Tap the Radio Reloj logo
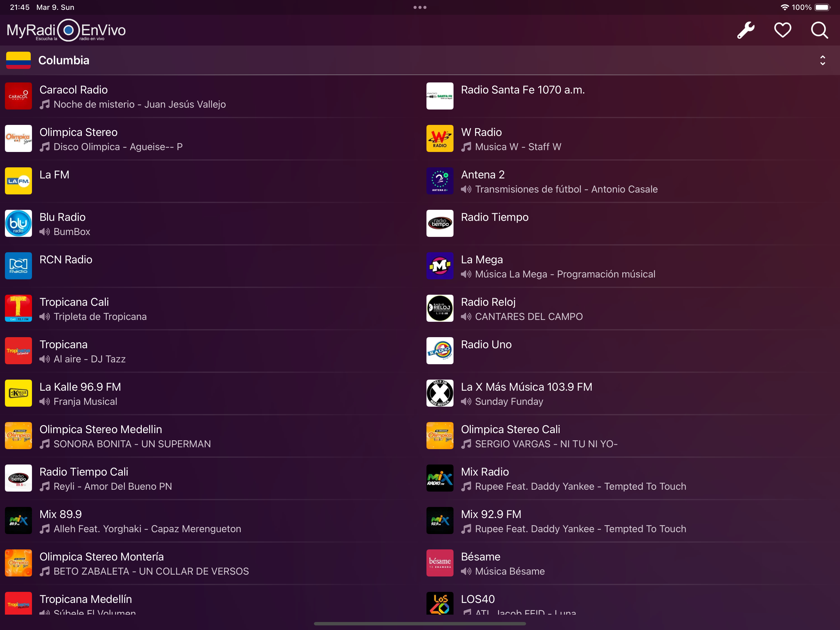Image resolution: width=840 pixels, height=630 pixels. pos(440,309)
